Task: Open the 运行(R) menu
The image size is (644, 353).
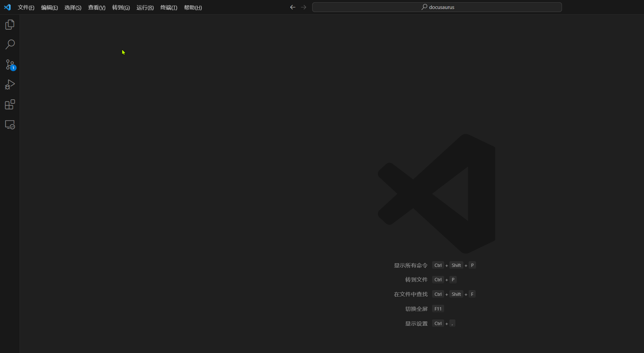Action: (145, 7)
